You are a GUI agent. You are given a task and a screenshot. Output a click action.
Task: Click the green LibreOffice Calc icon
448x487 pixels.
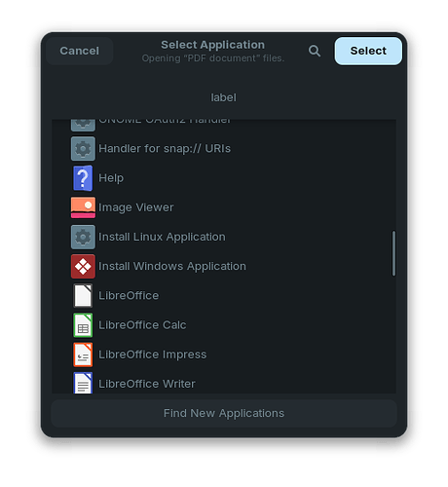coord(83,325)
